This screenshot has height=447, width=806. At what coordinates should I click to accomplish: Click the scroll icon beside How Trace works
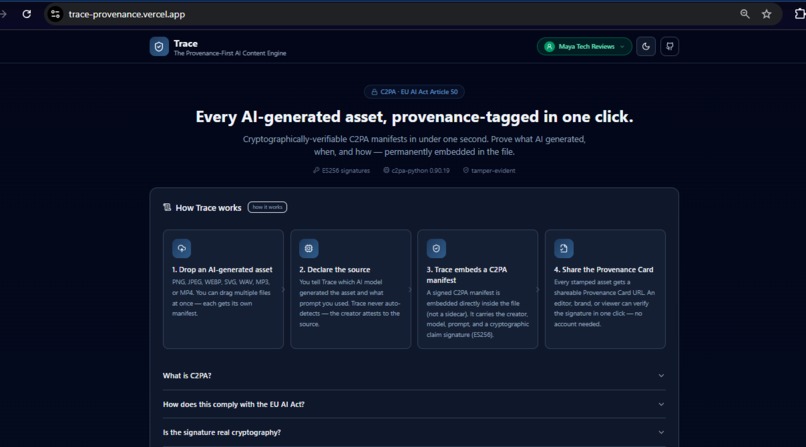pyautogui.click(x=167, y=207)
